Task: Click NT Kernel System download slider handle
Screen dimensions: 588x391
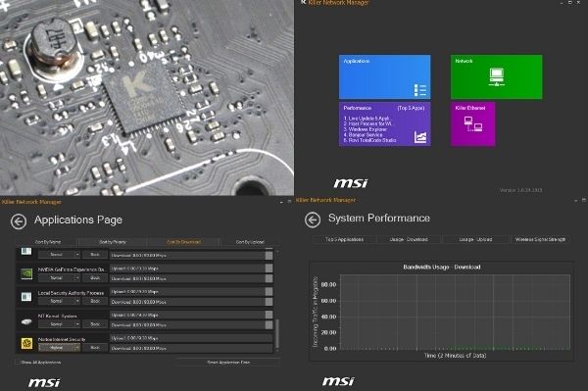Action: tap(269, 325)
